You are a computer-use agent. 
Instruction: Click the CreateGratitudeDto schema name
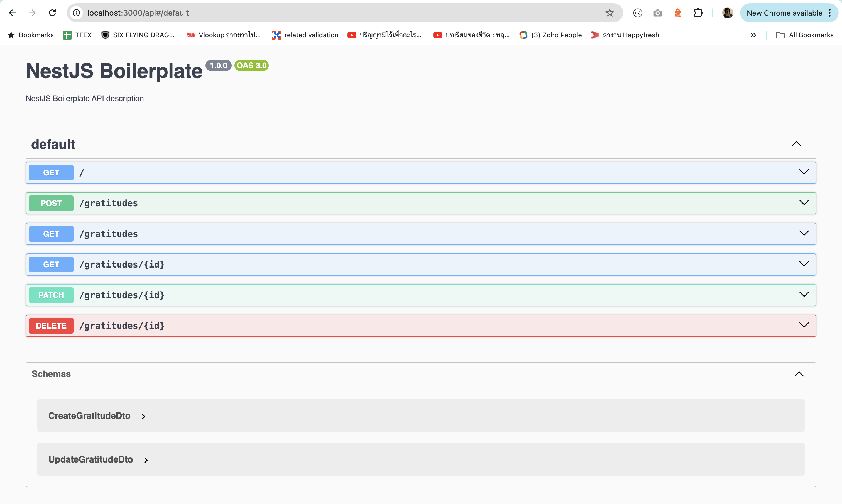[x=89, y=416]
